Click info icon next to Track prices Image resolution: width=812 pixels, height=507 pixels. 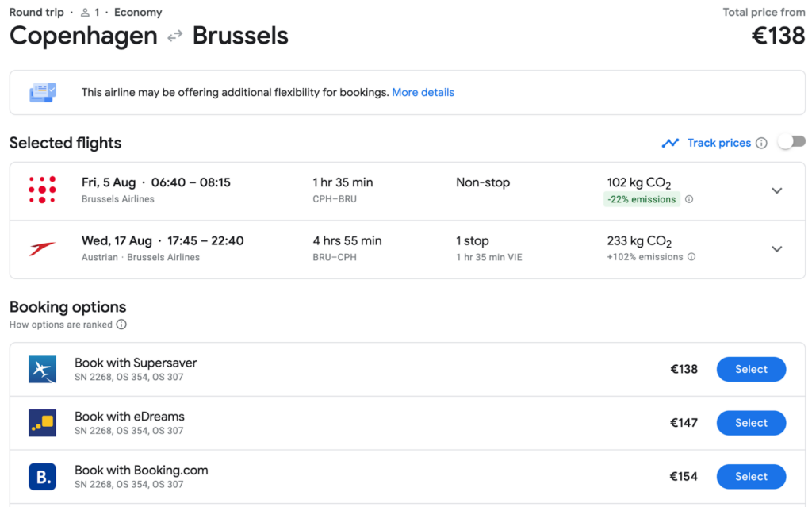point(761,144)
